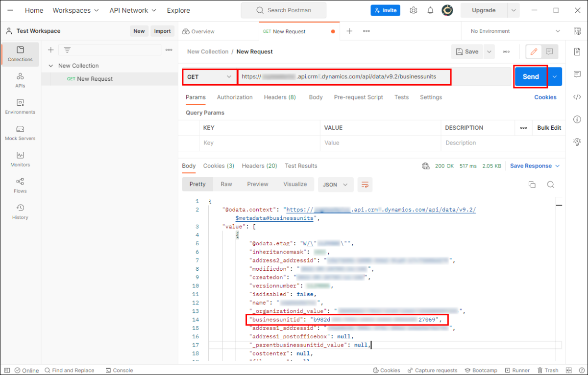The image size is (588, 375).
Task: Add a new request tab
Action: point(349,31)
